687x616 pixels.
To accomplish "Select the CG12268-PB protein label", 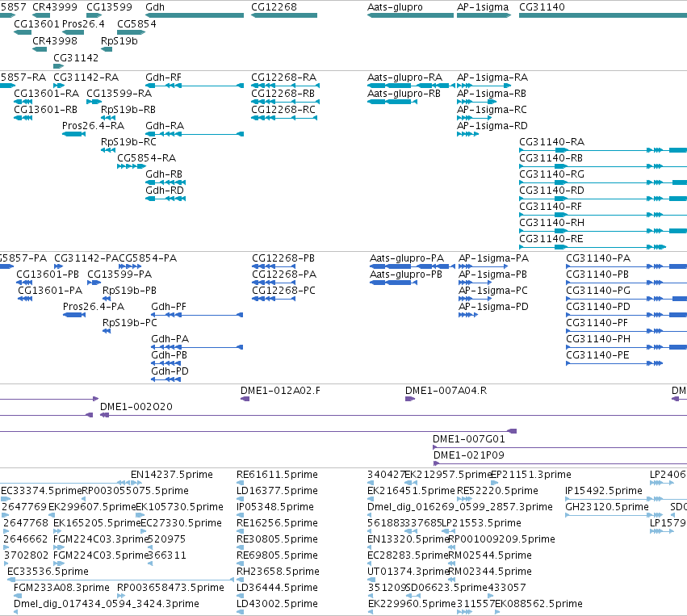I will coord(283,258).
